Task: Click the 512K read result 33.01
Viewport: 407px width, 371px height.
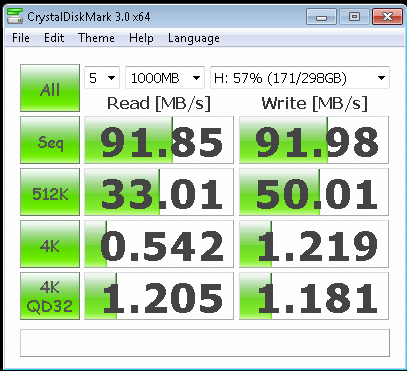Action: 159,192
